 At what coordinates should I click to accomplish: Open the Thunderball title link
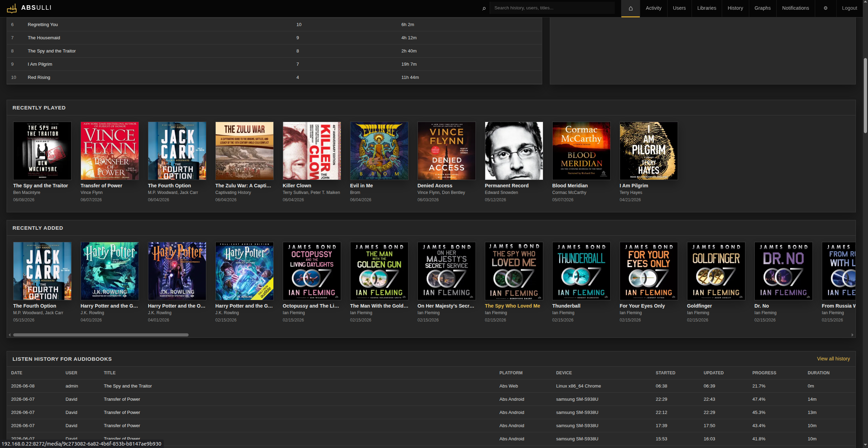[x=566, y=306]
